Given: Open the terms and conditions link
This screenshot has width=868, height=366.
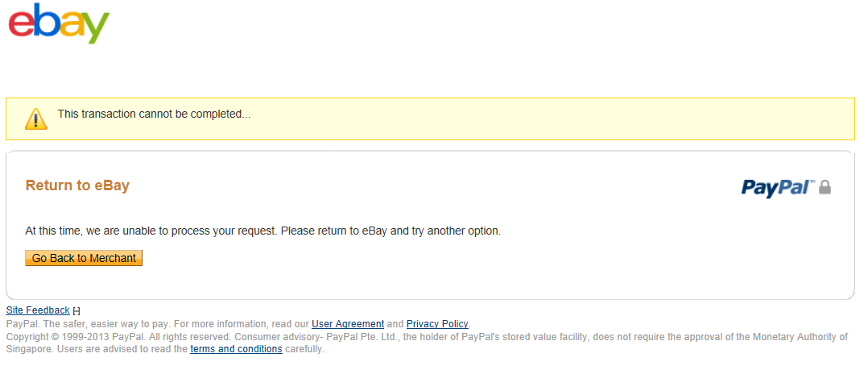Looking at the screenshot, I should click(x=237, y=349).
